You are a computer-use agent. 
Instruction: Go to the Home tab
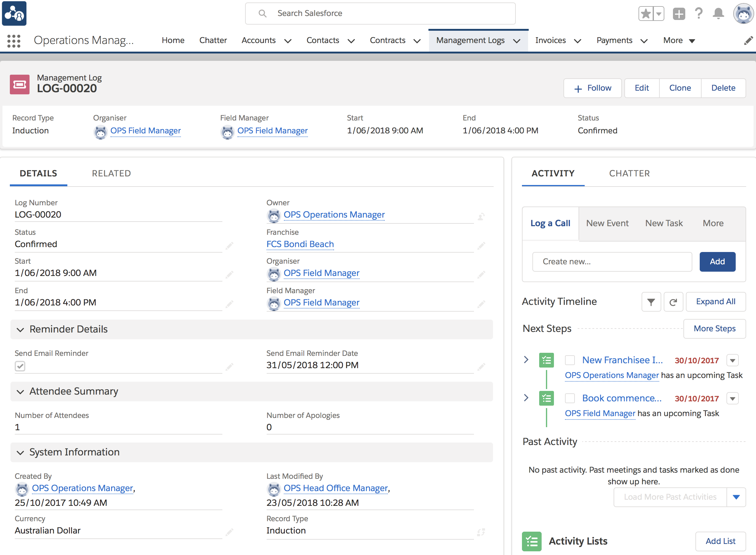pos(173,40)
